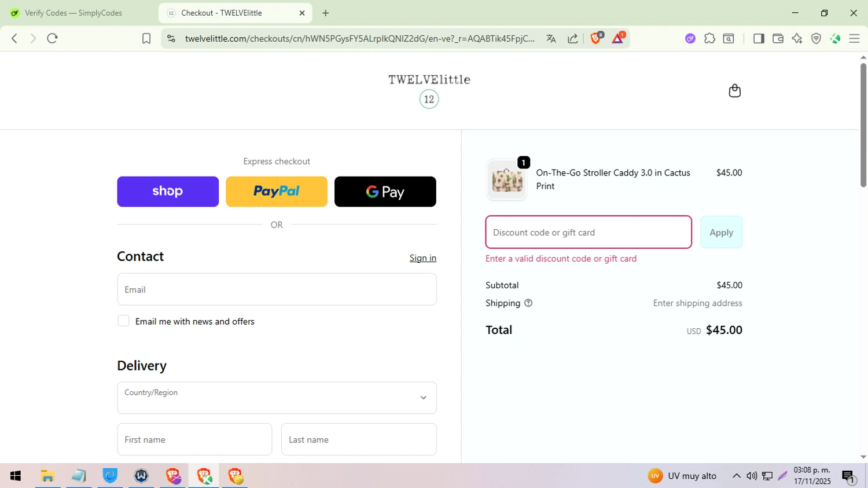Open Brave Rewards triangle icon
Image resolution: width=868 pixels, height=488 pixels.
618,38
